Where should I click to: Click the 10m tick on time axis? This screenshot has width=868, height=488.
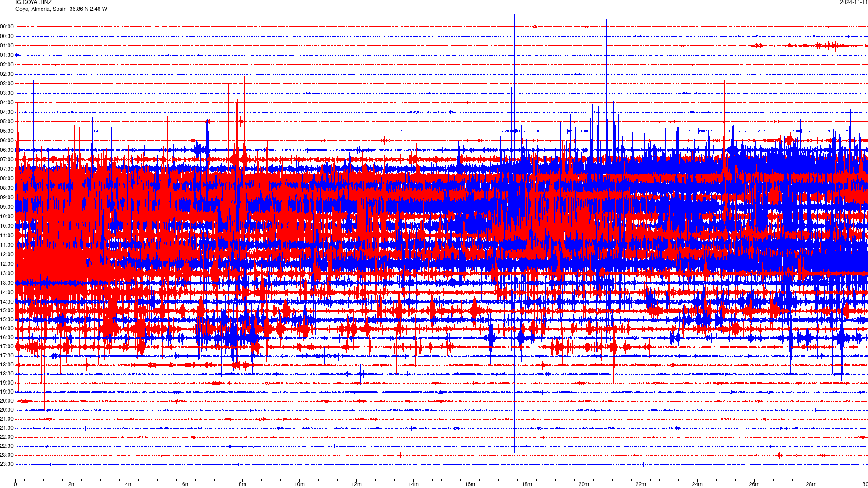(299, 484)
